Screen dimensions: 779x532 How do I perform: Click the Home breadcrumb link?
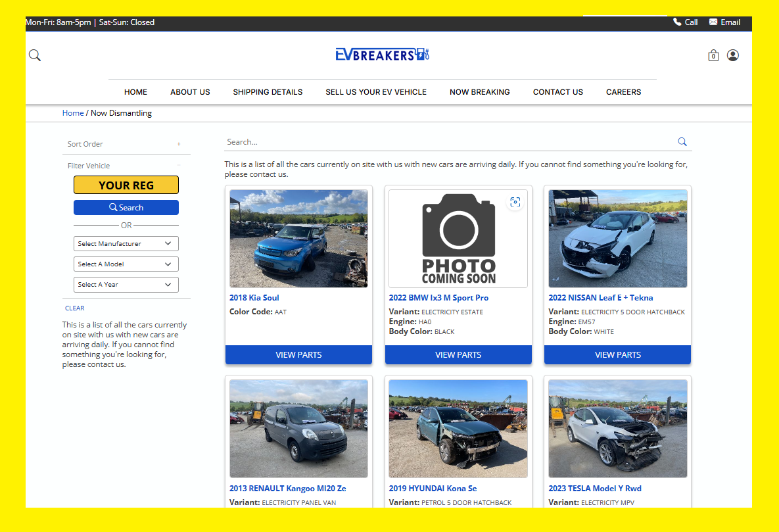click(73, 113)
